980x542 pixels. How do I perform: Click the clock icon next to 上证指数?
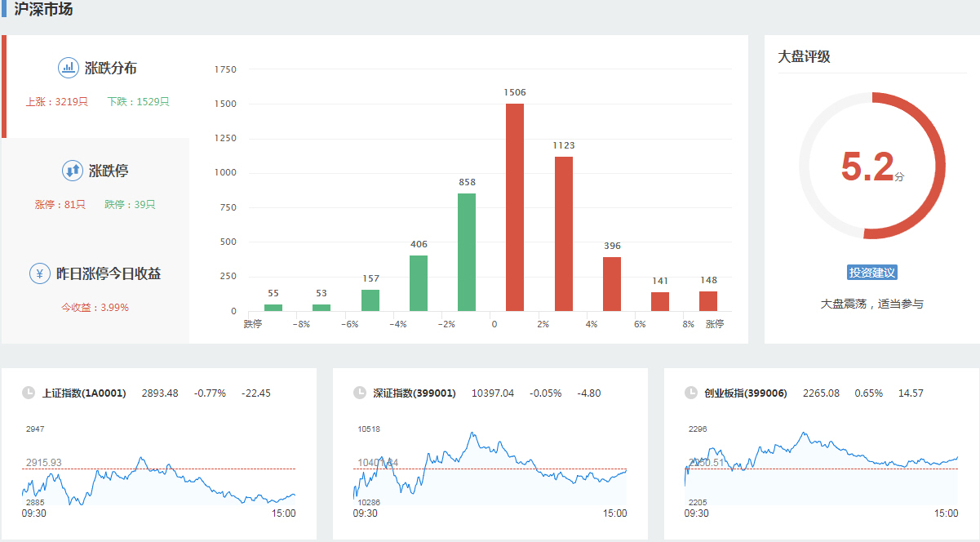[29, 393]
